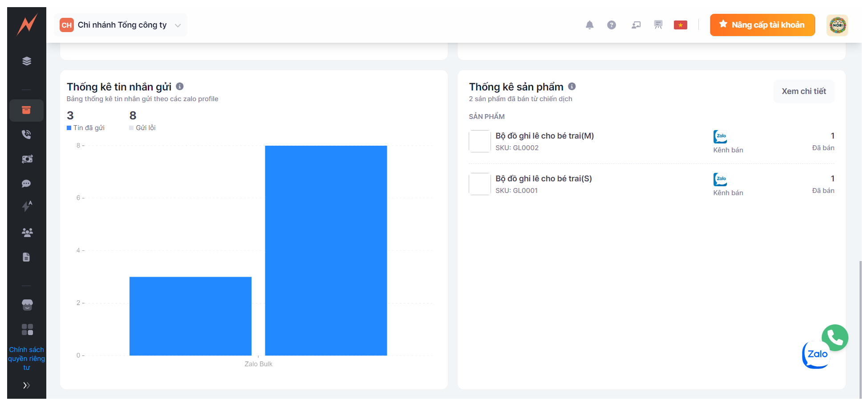The height and width of the screenshot is (405, 868).
Task: Open the Vietnamese flag language selector
Action: click(680, 25)
